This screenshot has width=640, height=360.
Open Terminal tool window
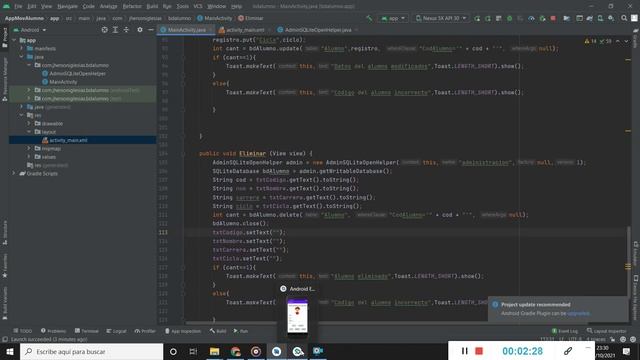pyautogui.click(x=87, y=331)
